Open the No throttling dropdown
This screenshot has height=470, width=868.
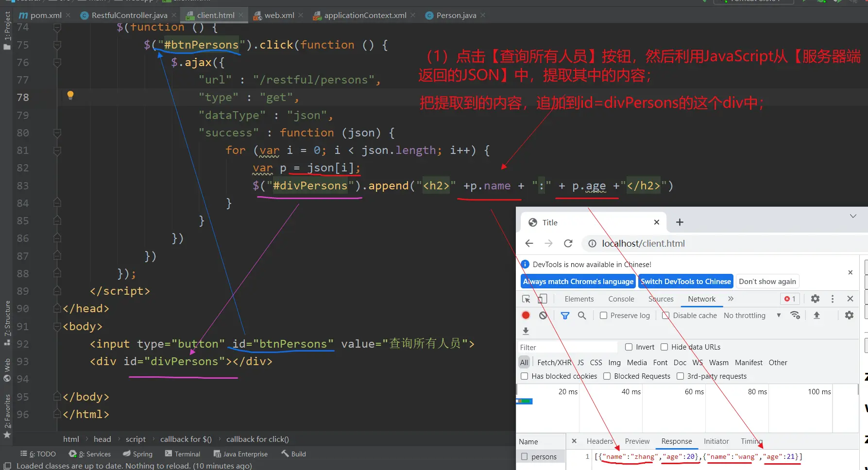tap(752, 316)
